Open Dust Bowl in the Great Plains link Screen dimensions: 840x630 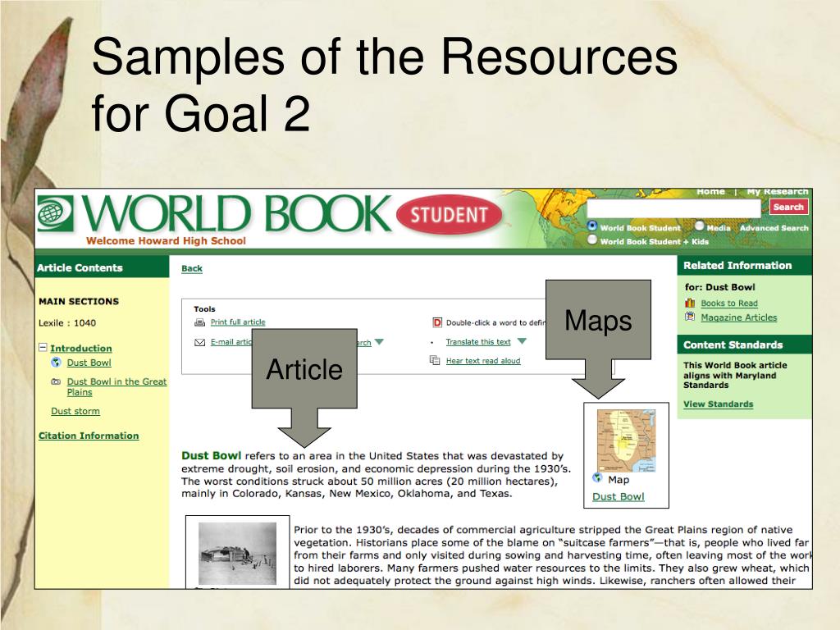(116, 387)
